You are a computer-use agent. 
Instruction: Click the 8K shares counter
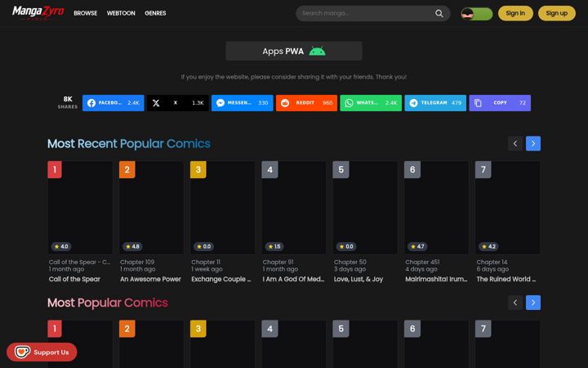click(68, 102)
